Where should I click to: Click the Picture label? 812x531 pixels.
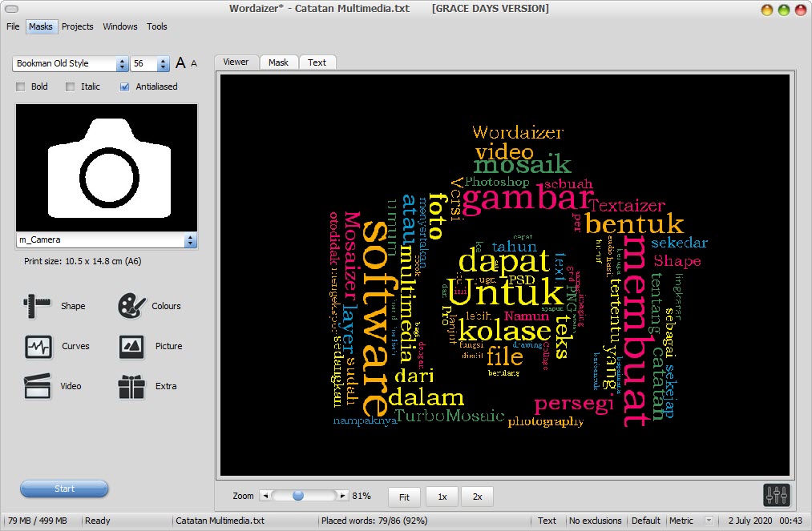169,346
